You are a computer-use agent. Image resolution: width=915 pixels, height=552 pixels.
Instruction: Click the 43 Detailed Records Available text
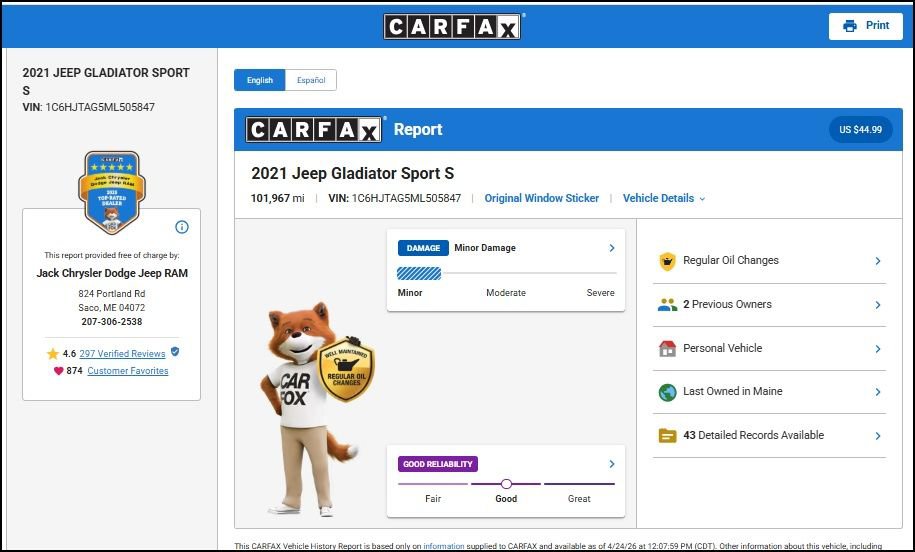pos(753,435)
